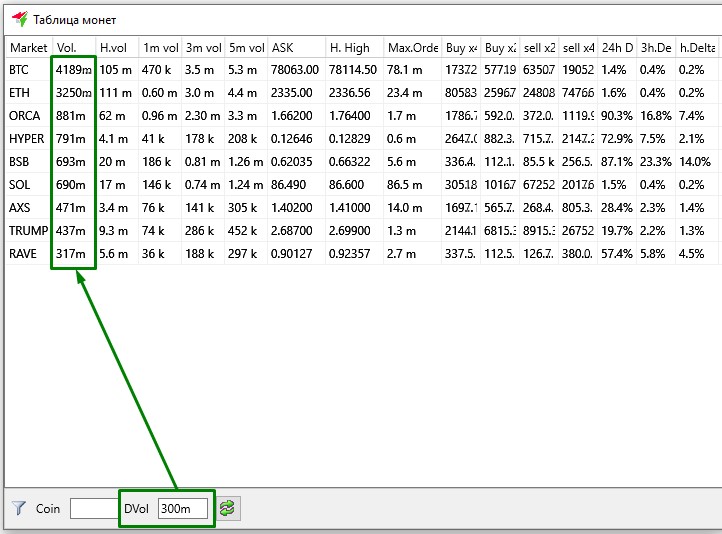Select the SOL market row

(20, 185)
